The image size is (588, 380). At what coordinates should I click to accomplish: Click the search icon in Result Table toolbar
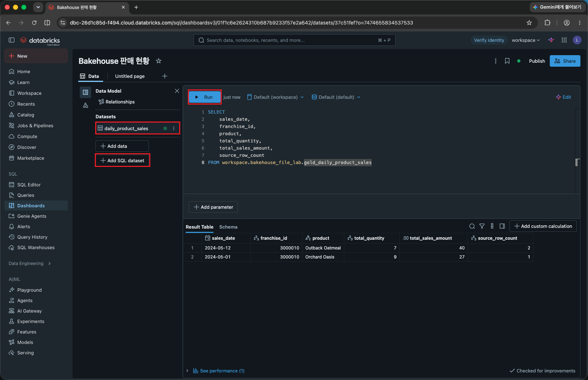click(472, 226)
